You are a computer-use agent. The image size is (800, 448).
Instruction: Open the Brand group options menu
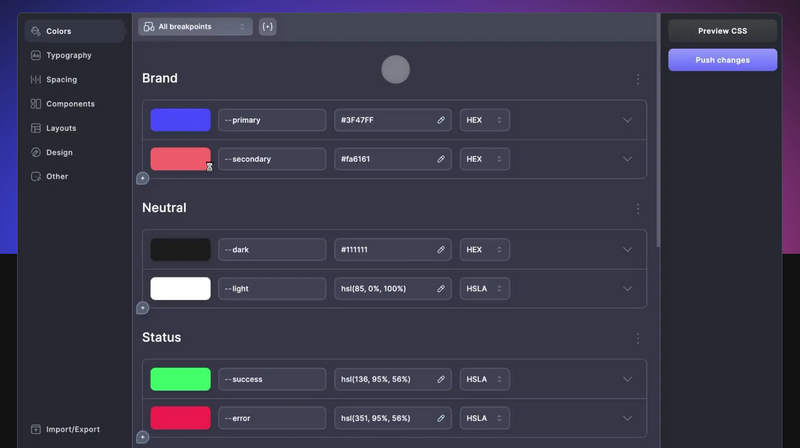pos(638,79)
